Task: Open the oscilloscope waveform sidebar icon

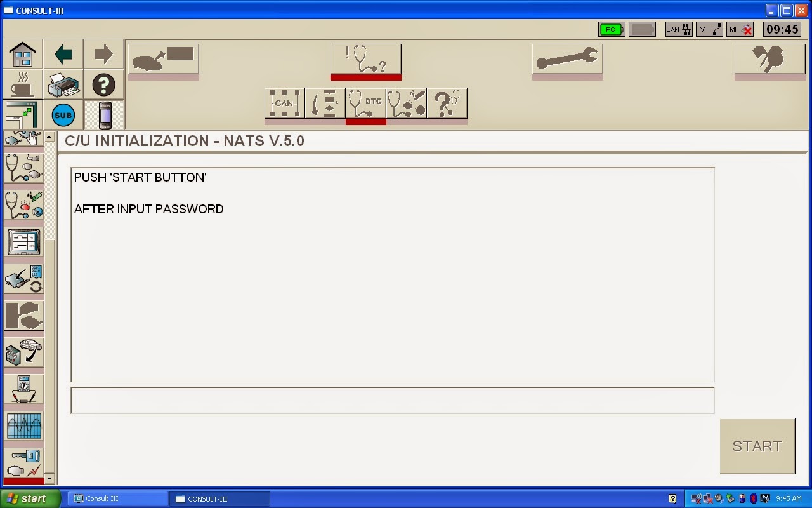Action: (24, 426)
